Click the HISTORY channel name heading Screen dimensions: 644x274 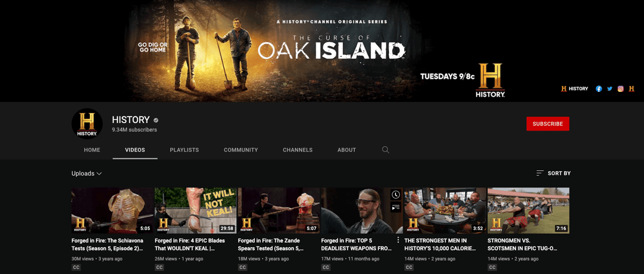point(131,120)
